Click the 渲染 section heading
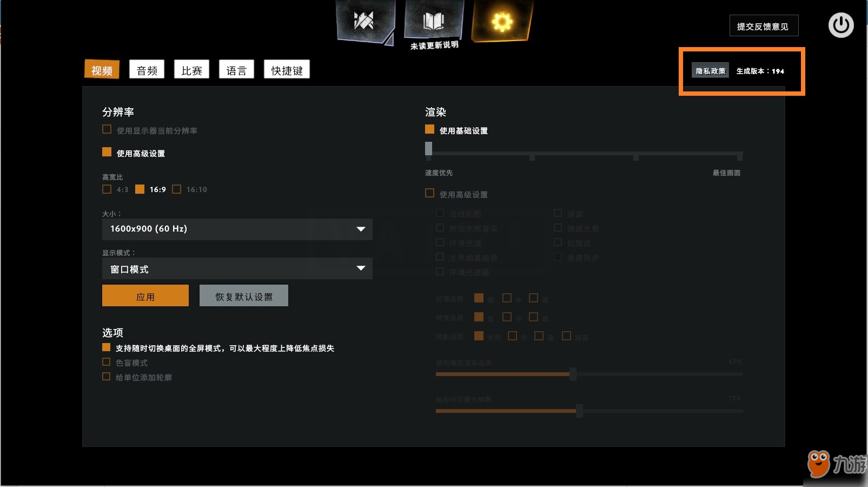The width and height of the screenshot is (868, 487). coord(435,112)
